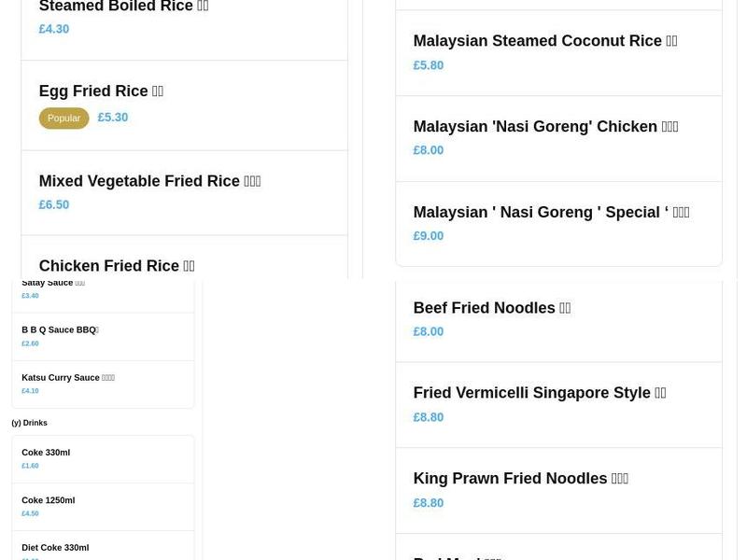Select the Satay Sauce item
The width and height of the screenshot is (747, 560).
[52, 282]
